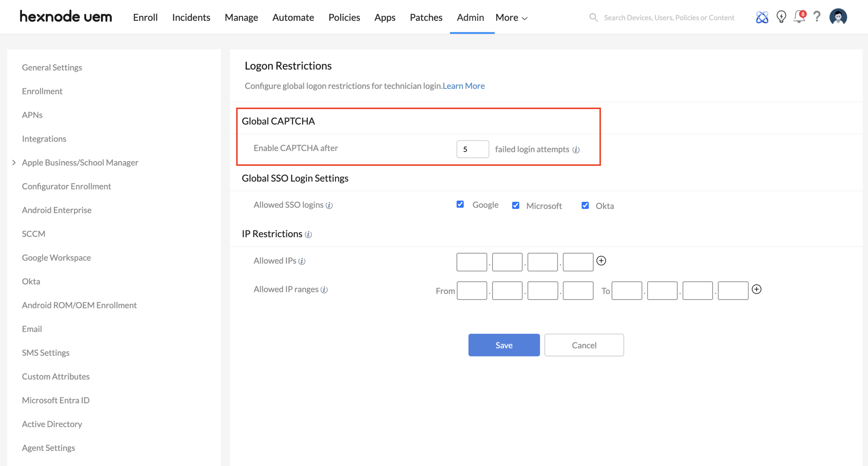Click the plus icon beside Allowed IPs
This screenshot has width=868, height=466.
tap(601, 261)
